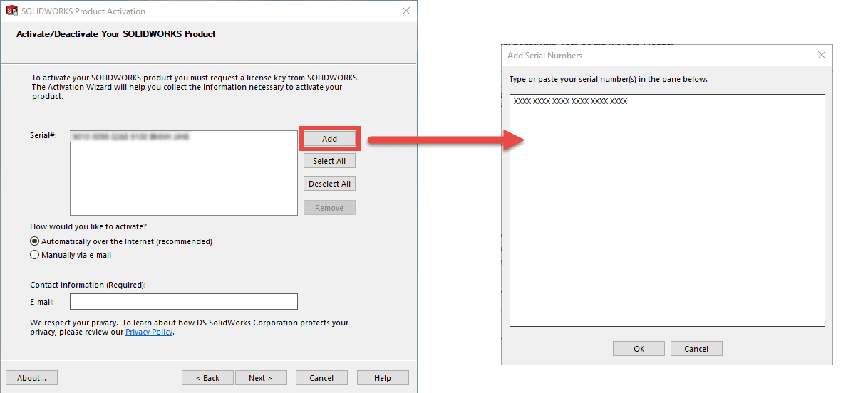Close the Add Serial Numbers dialog

coord(822,56)
